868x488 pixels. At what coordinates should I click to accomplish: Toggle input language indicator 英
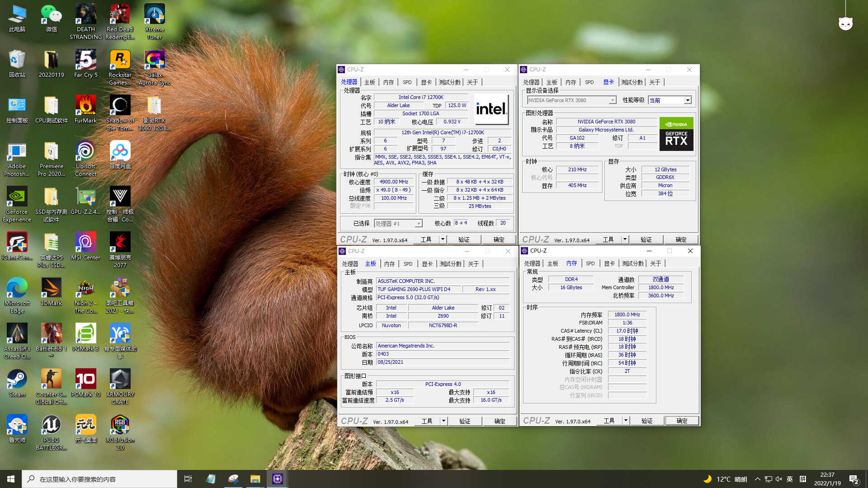coord(790,479)
